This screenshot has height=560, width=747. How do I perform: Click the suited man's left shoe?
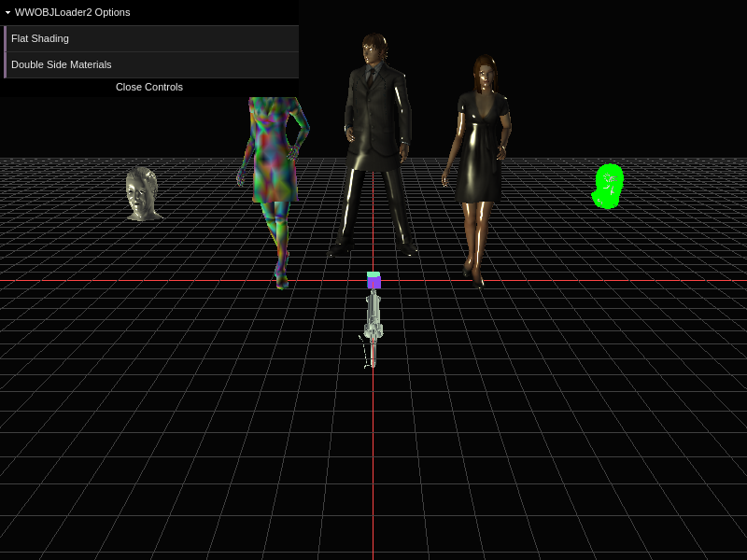pos(405,249)
